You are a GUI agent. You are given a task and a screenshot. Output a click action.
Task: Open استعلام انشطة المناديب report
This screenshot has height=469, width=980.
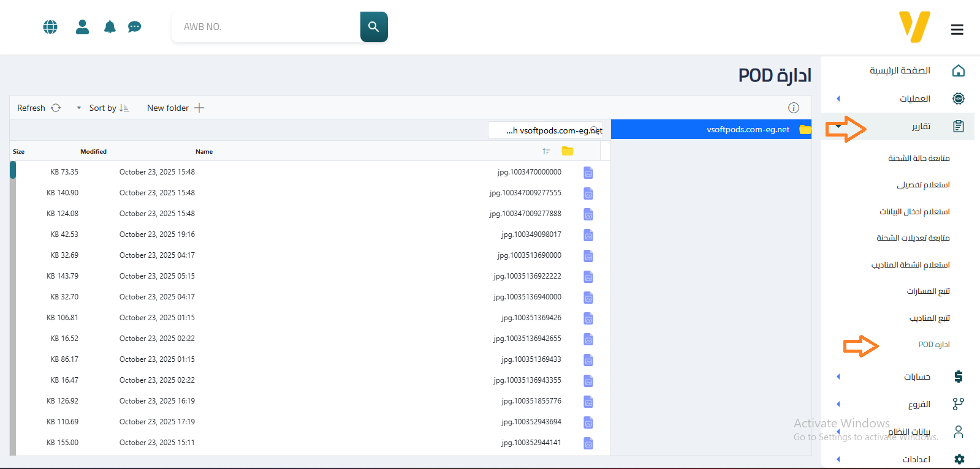[x=910, y=265]
